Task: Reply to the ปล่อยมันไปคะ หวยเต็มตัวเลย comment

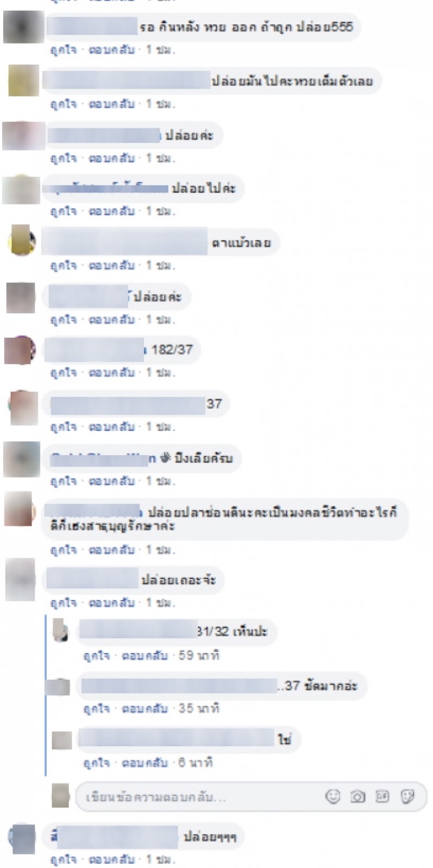Action: tap(111, 104)
